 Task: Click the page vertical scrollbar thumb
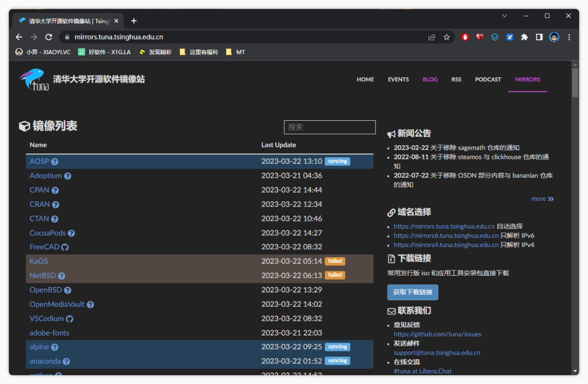click(575, 83)
